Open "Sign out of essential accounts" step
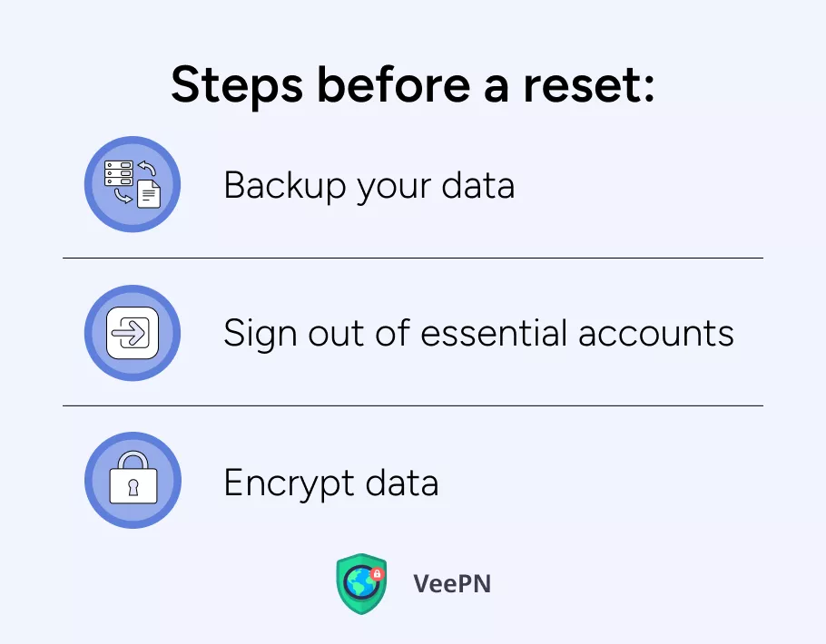This screenshot has width=826, height=644. point(478,333)
